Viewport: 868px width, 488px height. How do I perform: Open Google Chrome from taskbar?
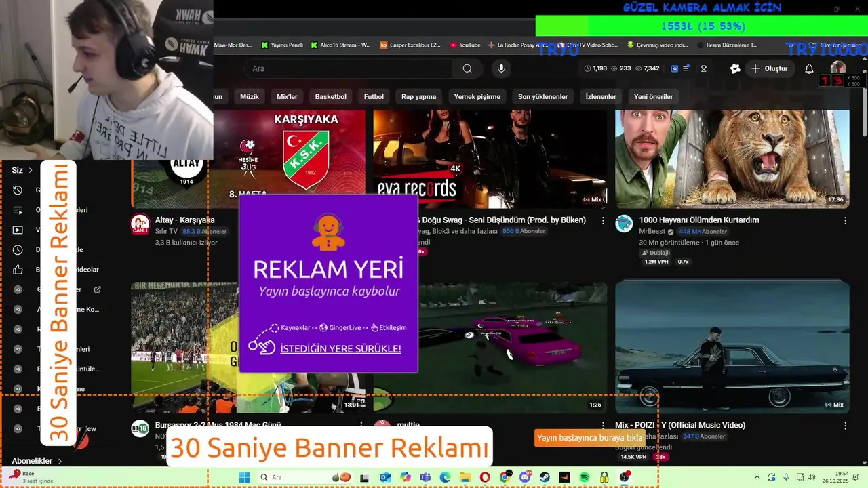(505, 477)
